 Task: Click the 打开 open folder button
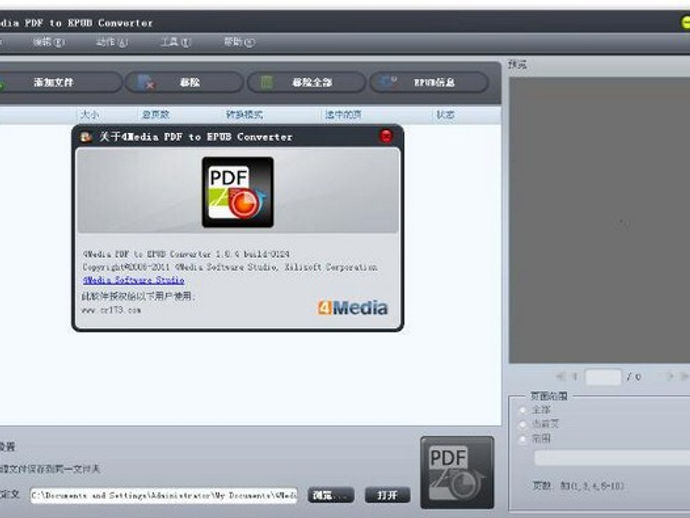(388, 496)
